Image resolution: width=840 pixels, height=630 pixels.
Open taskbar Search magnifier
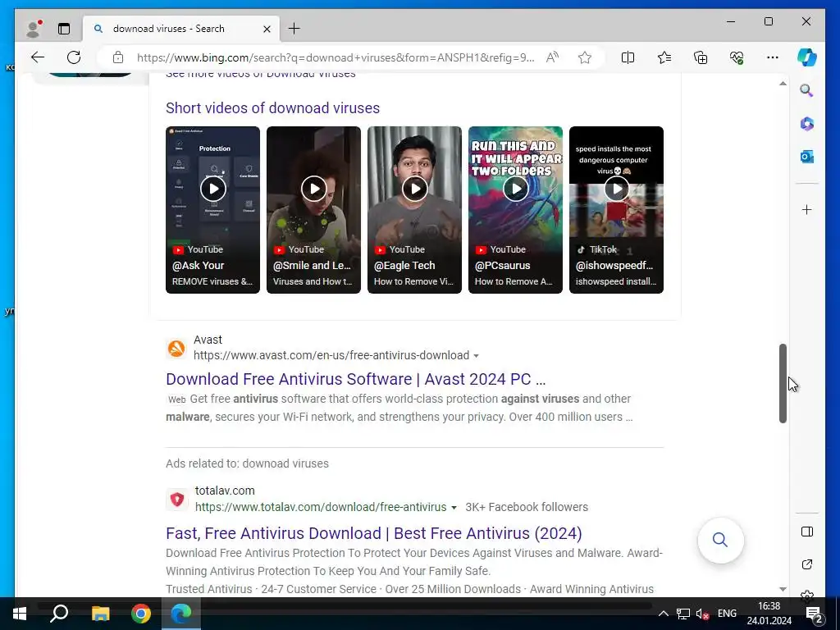pyautogui.click(x=59, y=614)
